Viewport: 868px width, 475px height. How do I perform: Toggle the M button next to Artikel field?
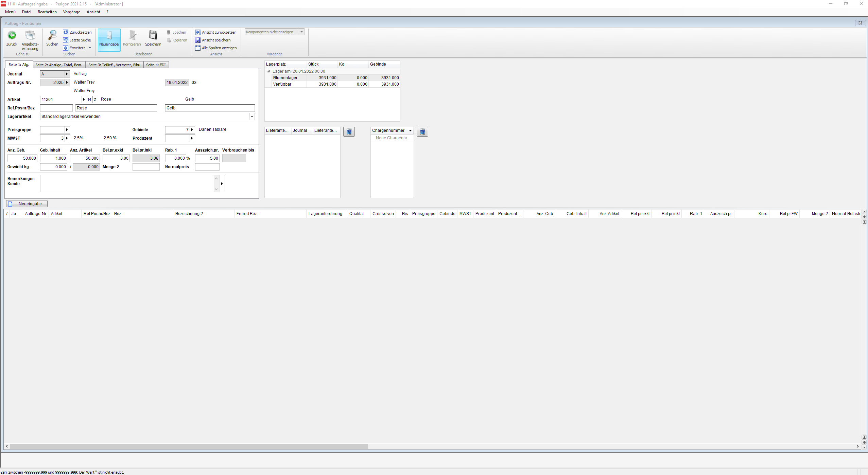coord(89,100)
